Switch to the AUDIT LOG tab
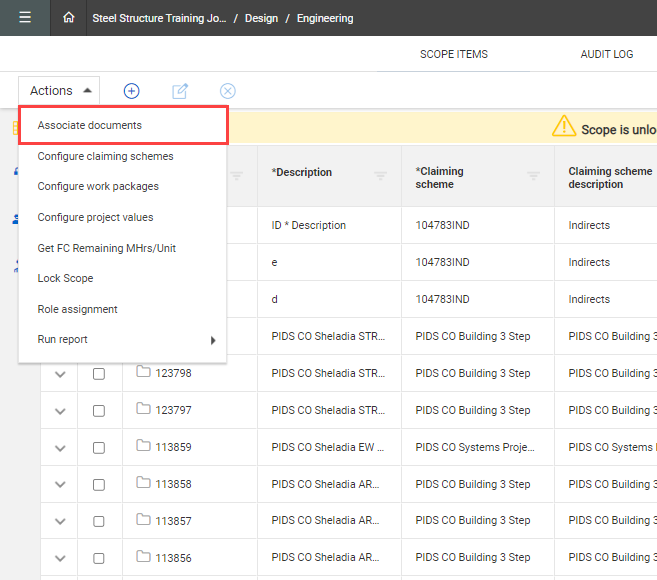 click(x=606, y=54)
